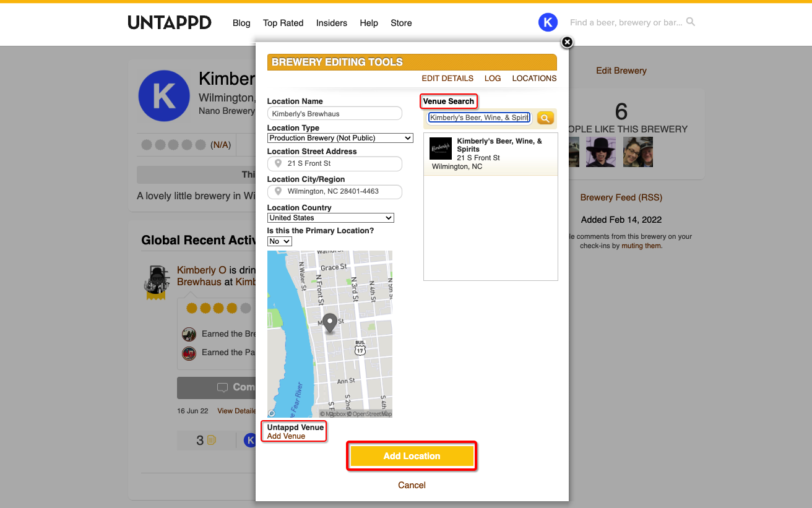Click the Brewhaus beer link in the feed
Viewport: 812px width, 508px height.
coord(199,282)
